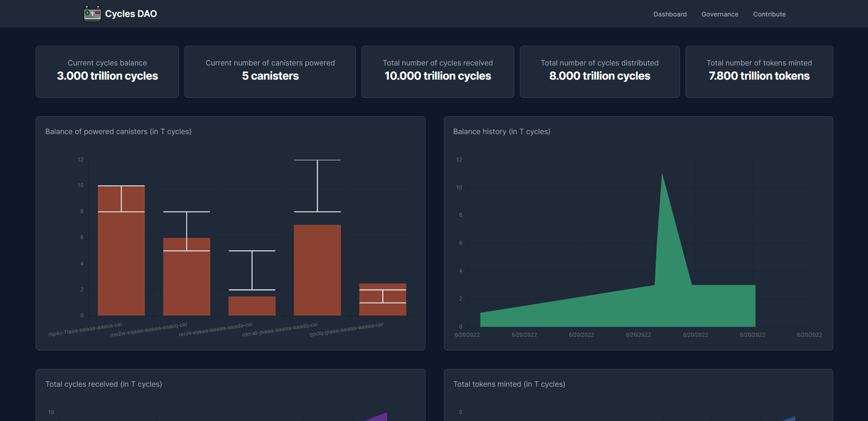Click the Total number of cycles received card
868x421 pixels.
(x=437, y=71)
